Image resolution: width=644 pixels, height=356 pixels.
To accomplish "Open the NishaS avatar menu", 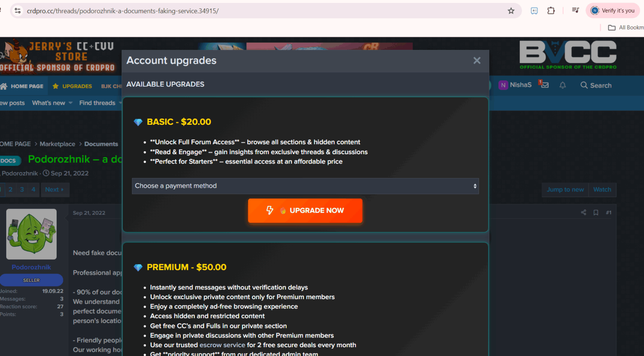I will point(503,85).
